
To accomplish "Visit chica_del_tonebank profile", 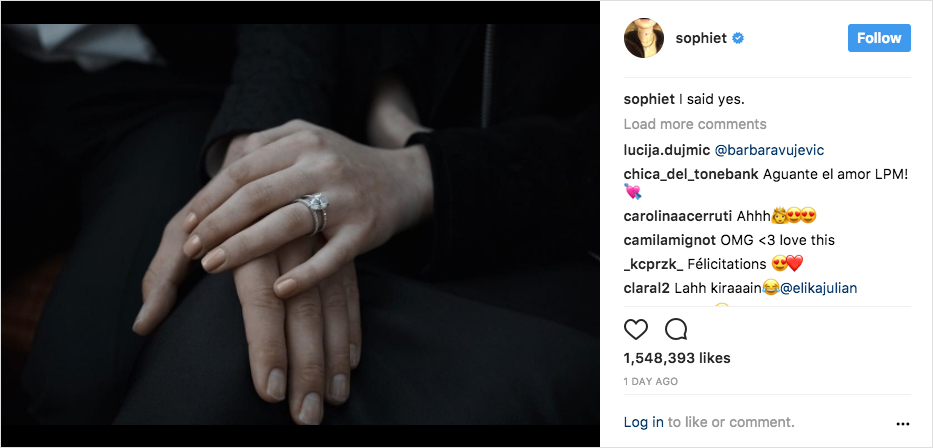I will tap(691, 174).
